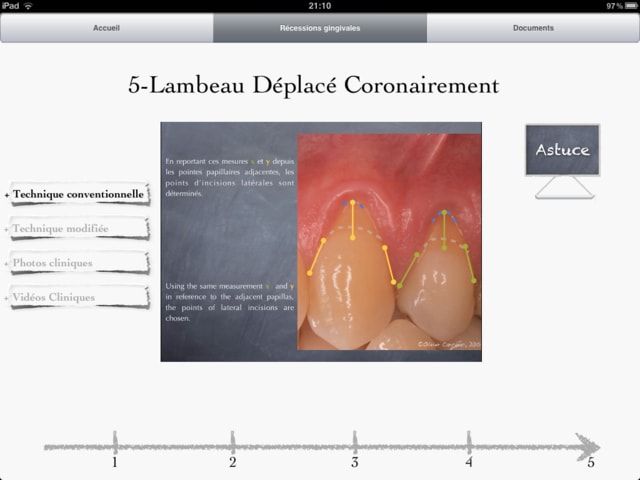640x480 pixels.
Task: Select the Récessions gingivales tab
Action: click(320, 28)
